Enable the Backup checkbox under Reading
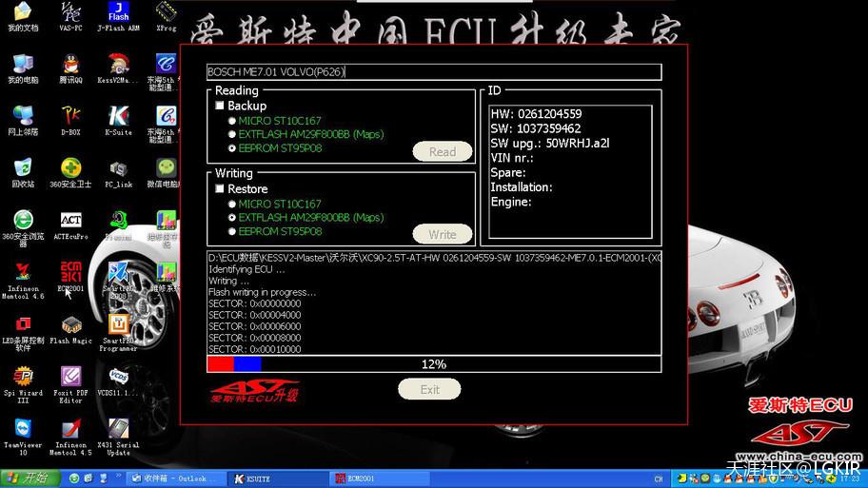The width and height of the screenshot is (868, 488). click(x=220, y=106)
